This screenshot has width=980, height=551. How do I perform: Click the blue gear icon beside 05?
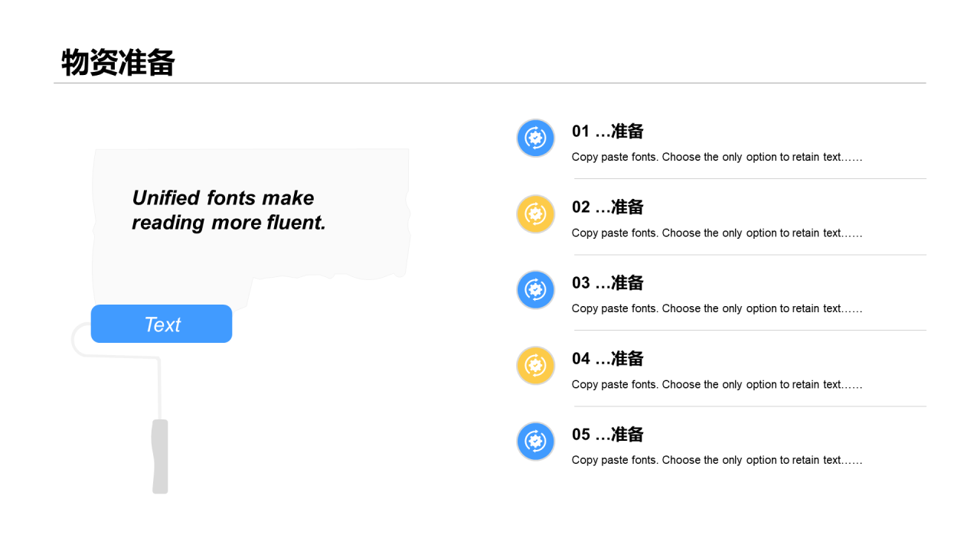(x=536, y=442)
